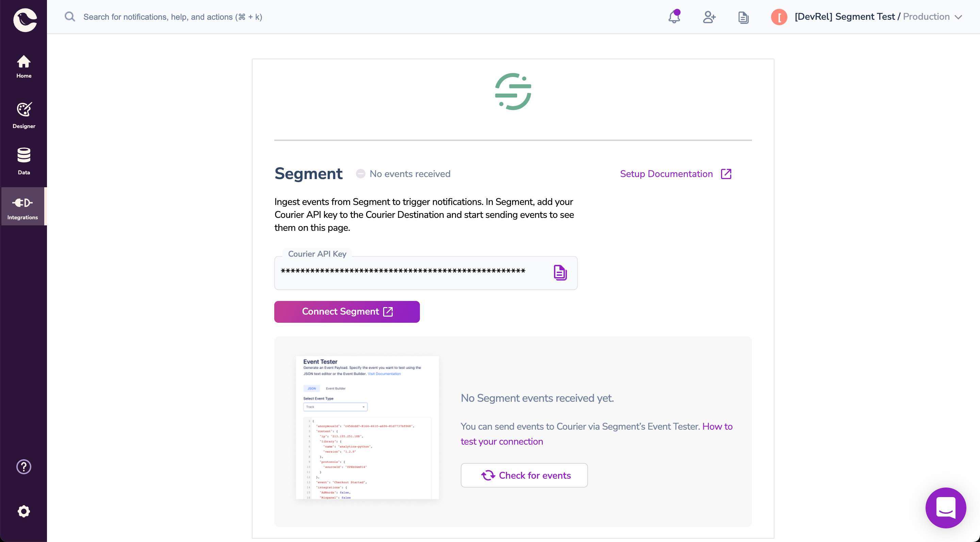The height and width of the screenshot is (542, 980).
Task: Click the Check for events button
Action: pos(524,475)
